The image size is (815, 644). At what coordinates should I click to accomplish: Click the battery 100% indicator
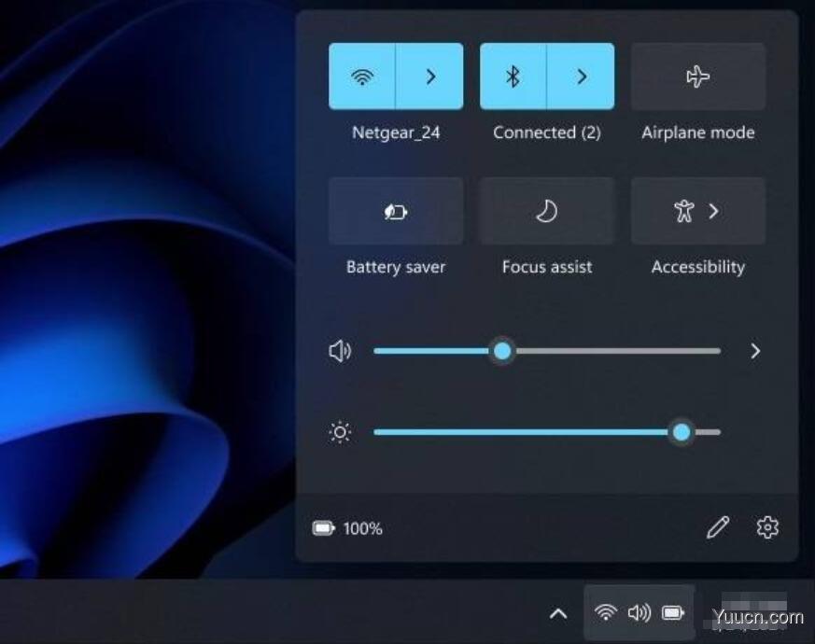coord(347,528)
